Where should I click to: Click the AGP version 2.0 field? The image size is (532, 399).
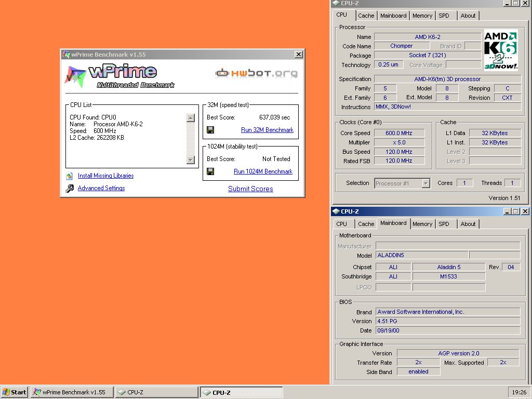click(458, 353)
